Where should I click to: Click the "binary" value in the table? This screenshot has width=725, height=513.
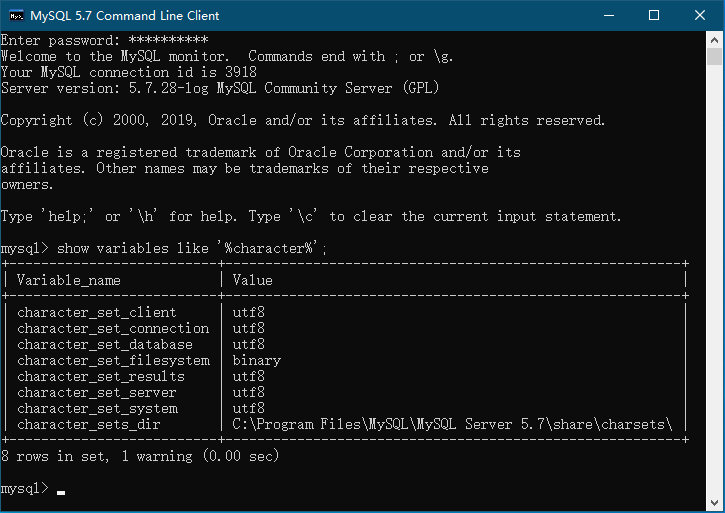pos(256,361)
